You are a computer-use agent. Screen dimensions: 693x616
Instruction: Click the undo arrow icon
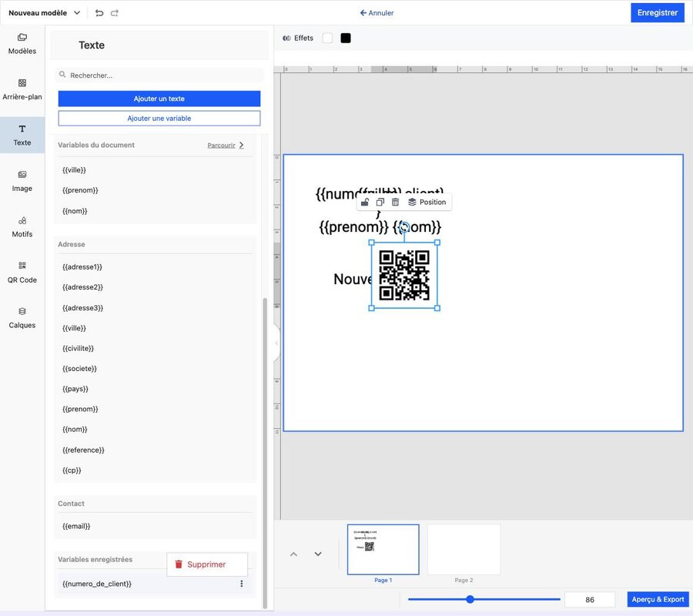tap(99, 13)
